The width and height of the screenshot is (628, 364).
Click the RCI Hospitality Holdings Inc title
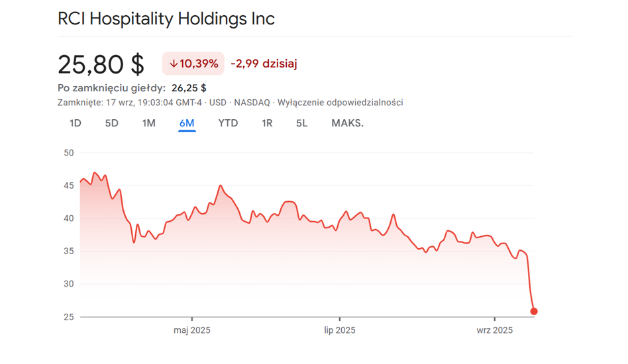coord(166,19)
